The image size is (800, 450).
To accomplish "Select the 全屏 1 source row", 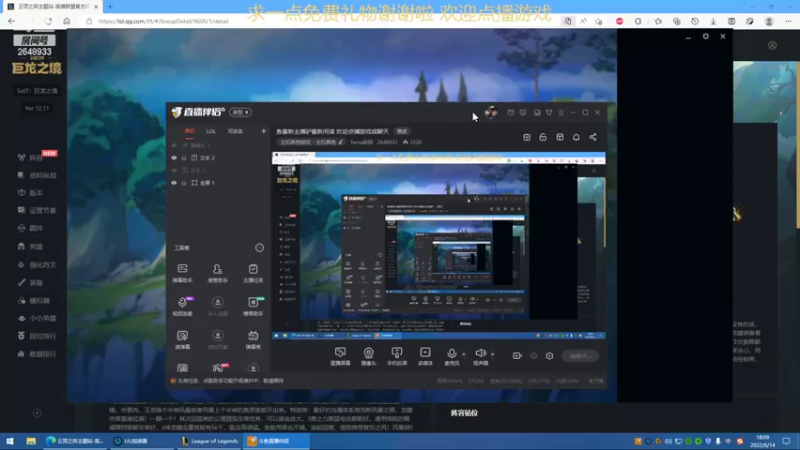I will click(217, 183).
